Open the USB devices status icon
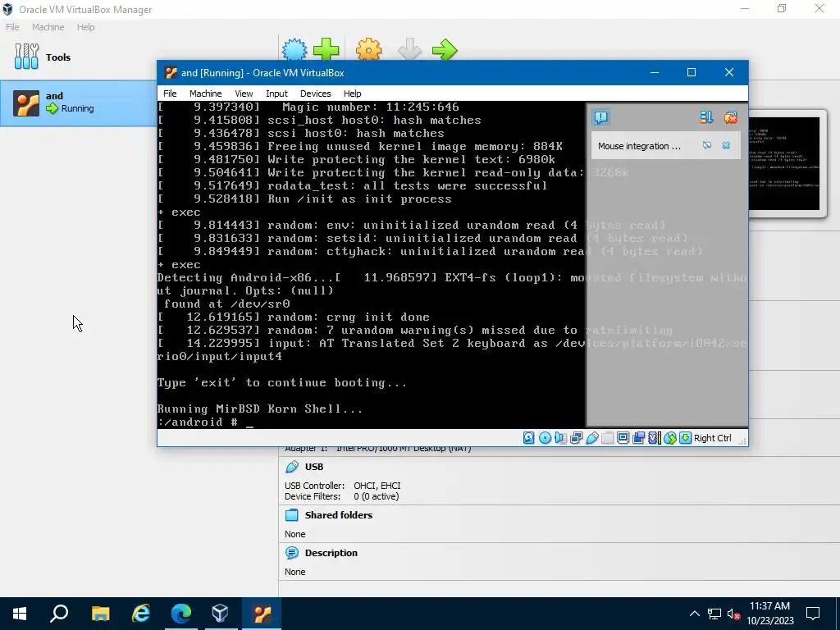 [592, 438]
